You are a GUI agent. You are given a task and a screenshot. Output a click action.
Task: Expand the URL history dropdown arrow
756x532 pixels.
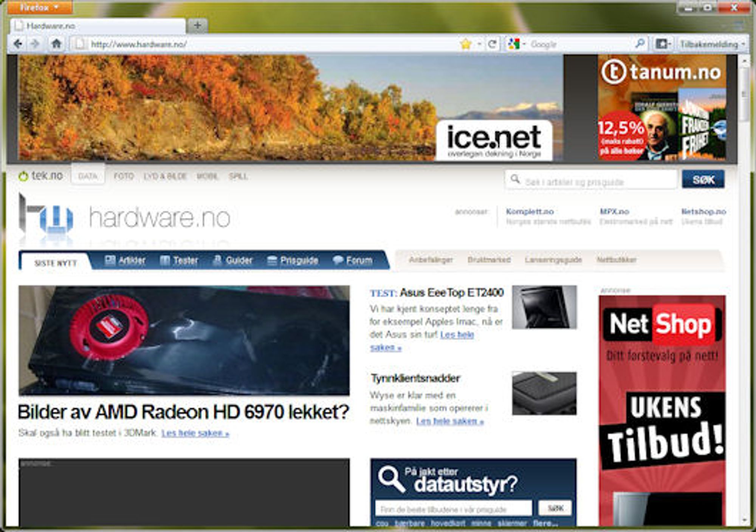pos(479,45)
